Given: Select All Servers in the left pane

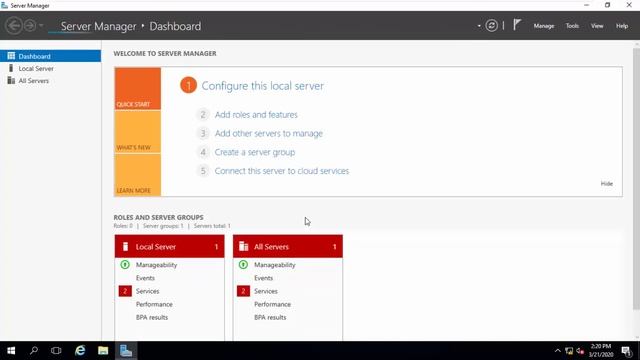Looking at the screenshot, I should [x=50, y=80].
